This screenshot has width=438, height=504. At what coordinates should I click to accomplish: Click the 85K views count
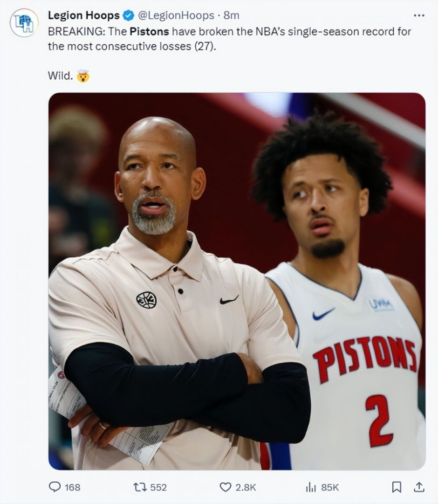[330, 487]
